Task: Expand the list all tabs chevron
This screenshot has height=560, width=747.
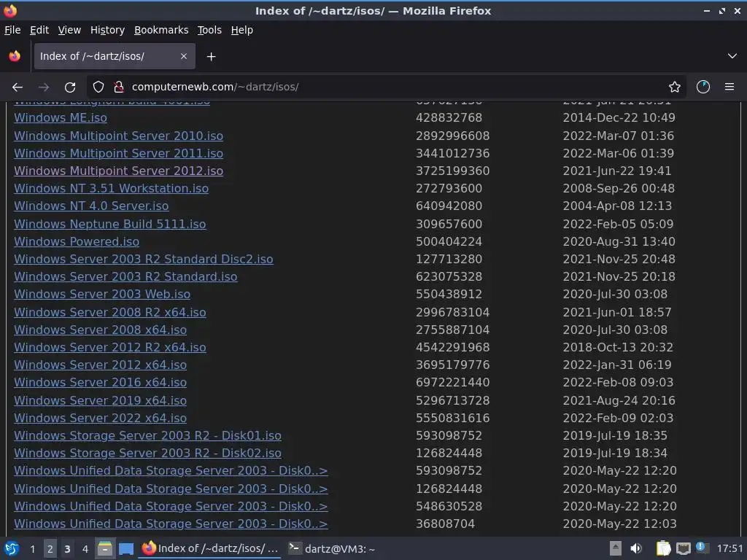Action: click(732, 56)
